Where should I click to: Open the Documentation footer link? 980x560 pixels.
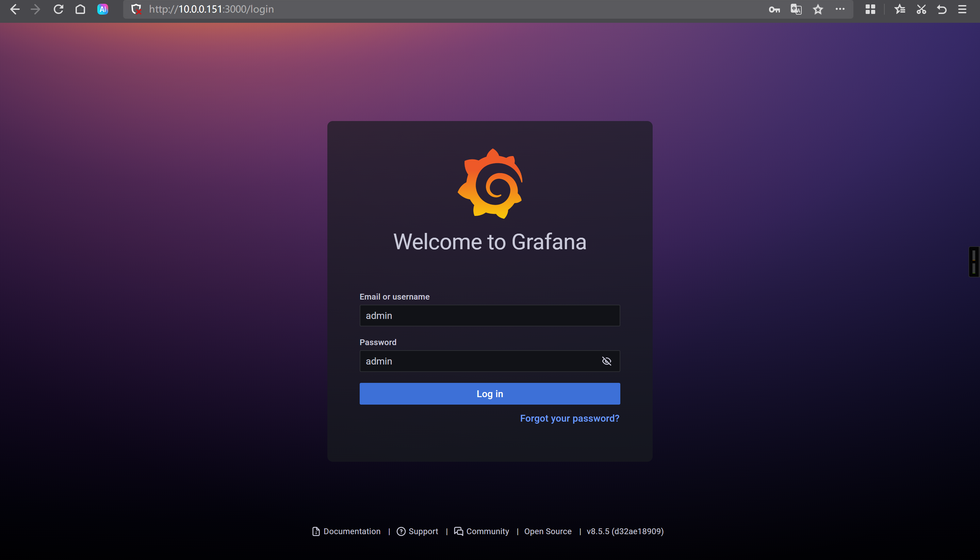click(351, 531)
